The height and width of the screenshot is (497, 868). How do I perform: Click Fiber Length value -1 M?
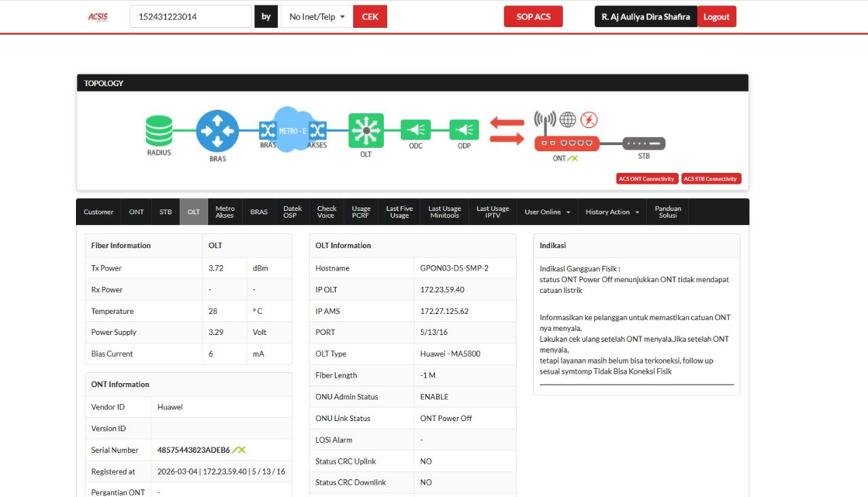click(427, 375)
